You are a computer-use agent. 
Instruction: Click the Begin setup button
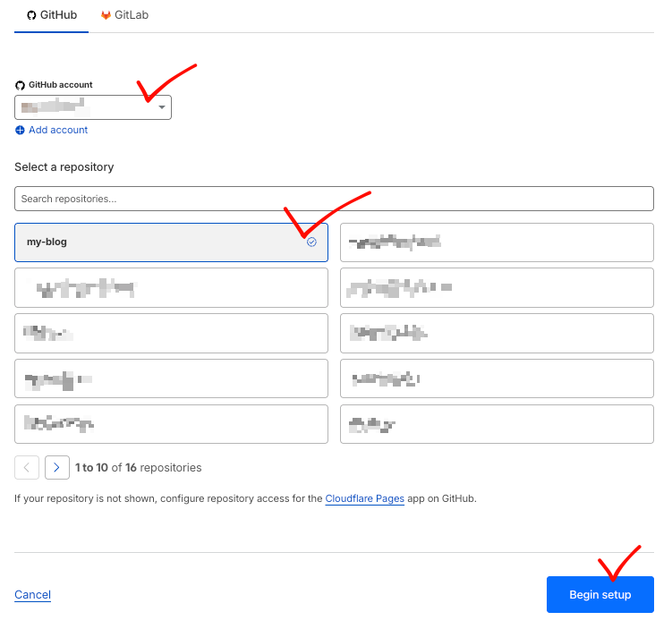(x=600, y=595)
